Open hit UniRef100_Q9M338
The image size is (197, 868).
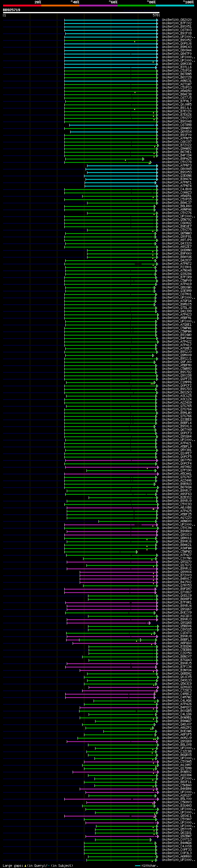pyautogui.click(x=176, y=64)
